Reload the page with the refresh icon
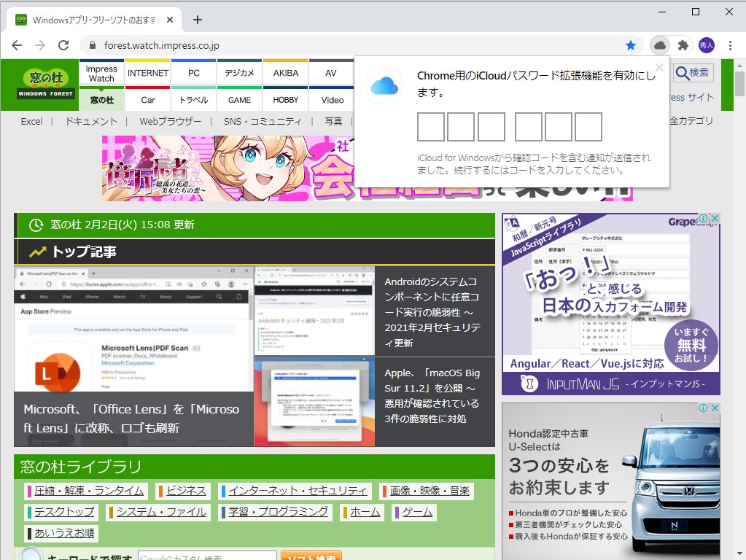Image resolution: width=746 pixels, height=560 pixels. 63,44
